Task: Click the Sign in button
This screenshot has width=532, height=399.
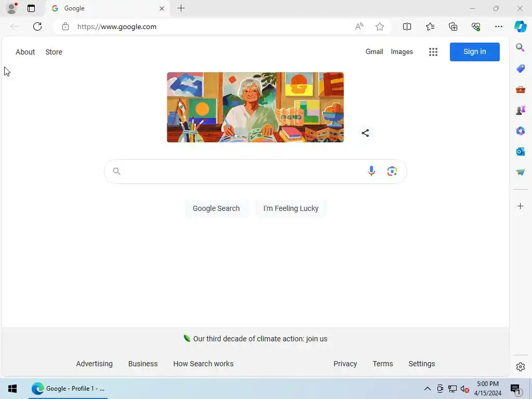Action: pyautogui.click(x=475, y=51)
